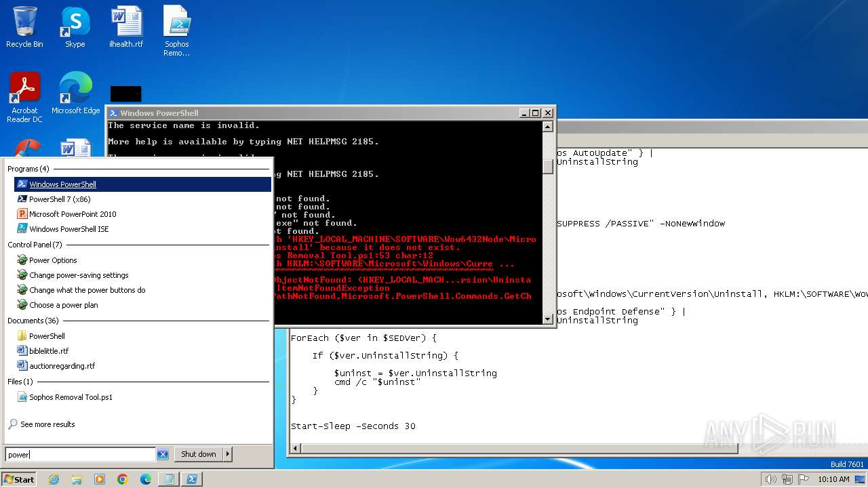Expand the Shut down options arrow
The height and width of the screenshot is (488, 868).
[x=227, y=454]
